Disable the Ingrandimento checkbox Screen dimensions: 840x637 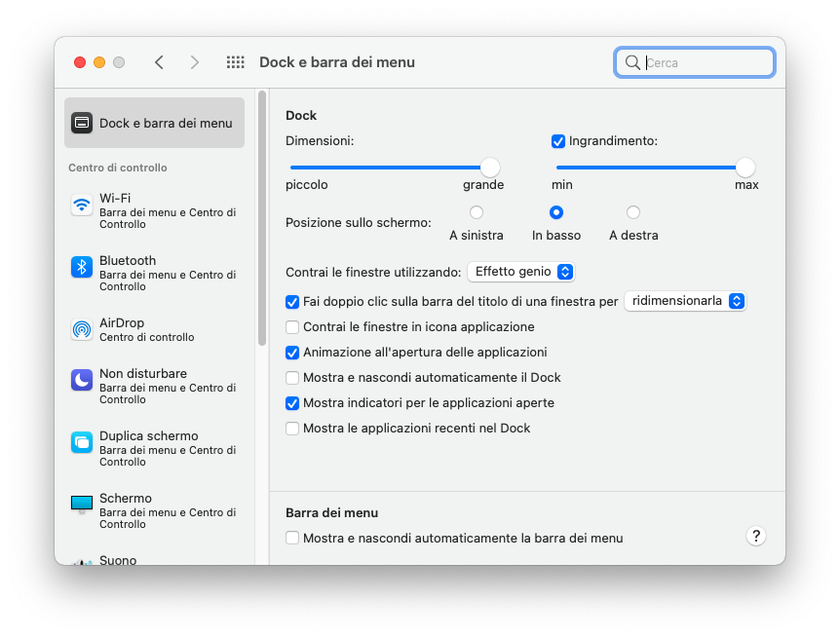point(558,141)
